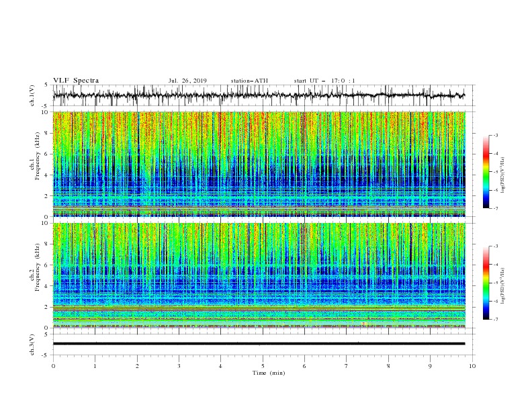Click the "-7" tick on ch.2 colorbar
The width and height of the screenshot is (532, 411).
pos(496,320)
